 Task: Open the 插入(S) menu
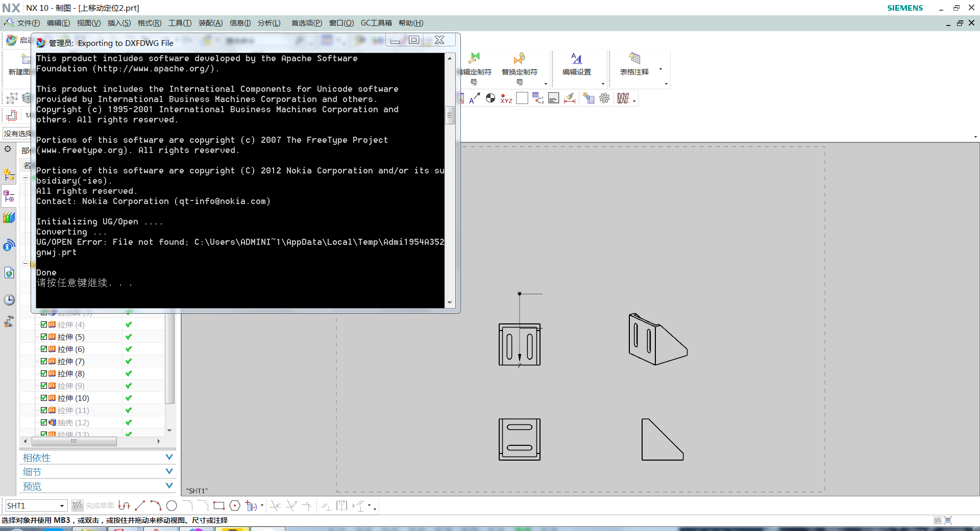click(x=119, y=23)
